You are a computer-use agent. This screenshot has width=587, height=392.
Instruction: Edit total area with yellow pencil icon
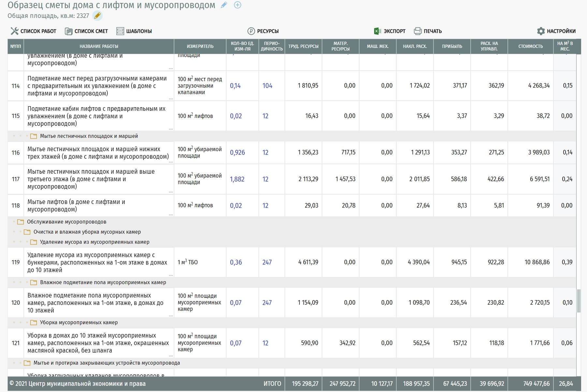(x=97, y=16)
